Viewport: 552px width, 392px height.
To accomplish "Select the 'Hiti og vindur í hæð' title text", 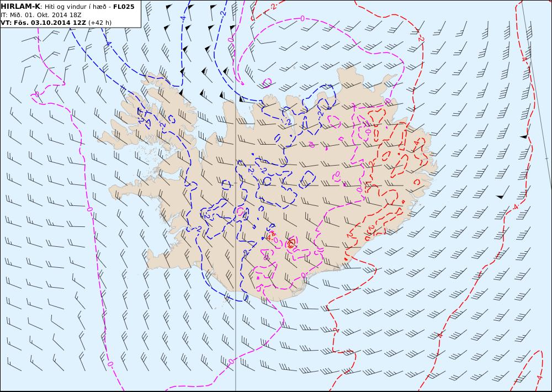I will 75,7.
